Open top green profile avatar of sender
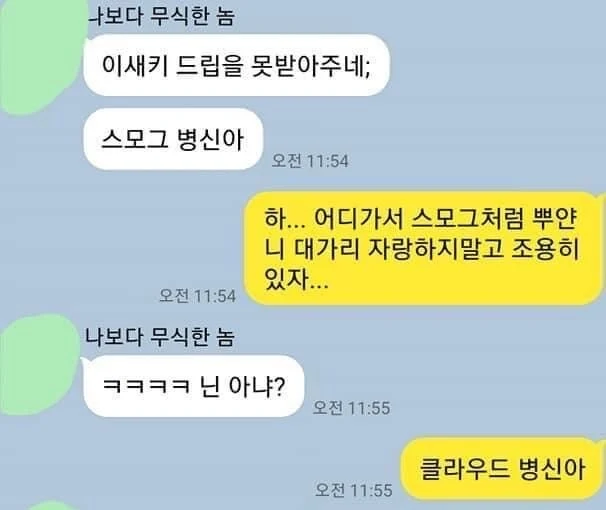 click(43, 54)
